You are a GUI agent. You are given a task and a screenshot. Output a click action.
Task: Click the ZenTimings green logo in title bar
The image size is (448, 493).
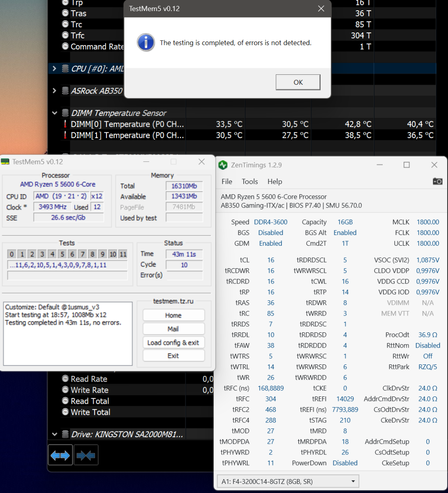pyautogui.click(x=223, y=165)
